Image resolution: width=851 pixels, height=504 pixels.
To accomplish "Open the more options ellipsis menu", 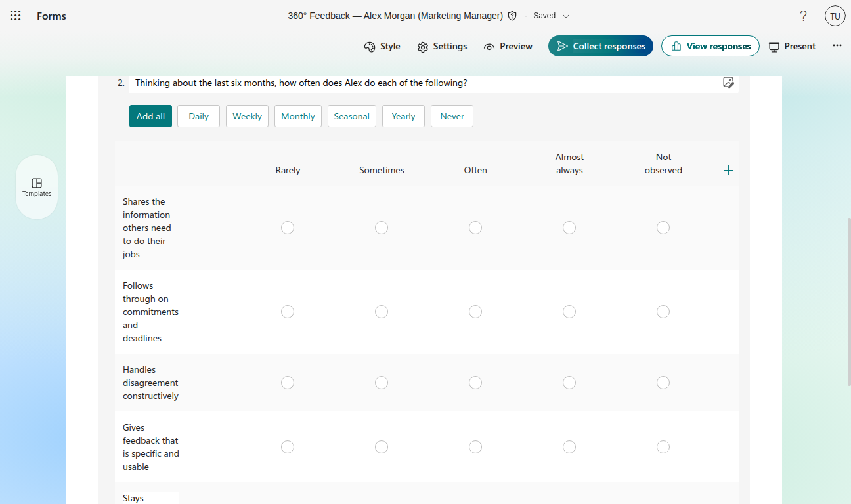I will [x=837, y=46].
